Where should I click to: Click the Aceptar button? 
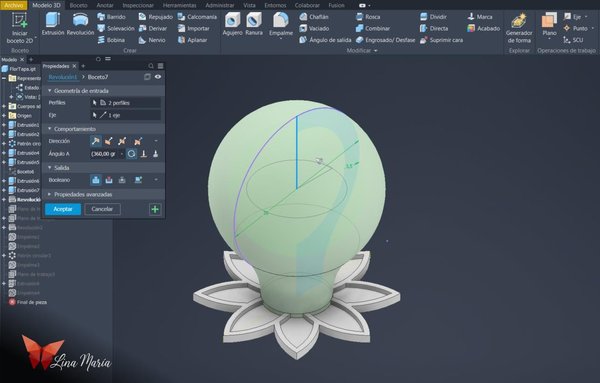pos(63,209)
